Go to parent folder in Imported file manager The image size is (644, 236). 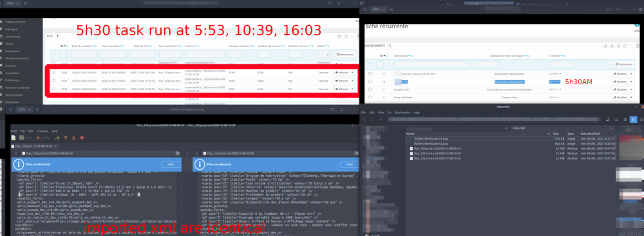click(x=381, y=120)
